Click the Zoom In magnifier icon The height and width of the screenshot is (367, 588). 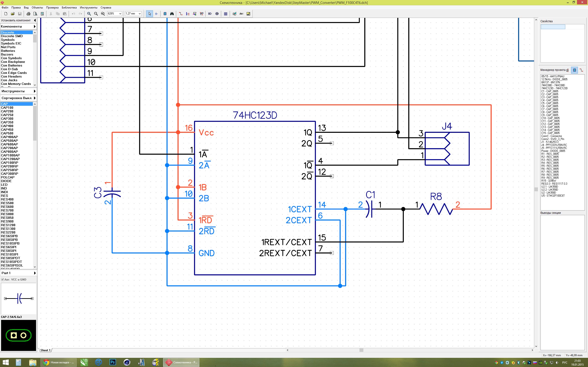(89, 14)
